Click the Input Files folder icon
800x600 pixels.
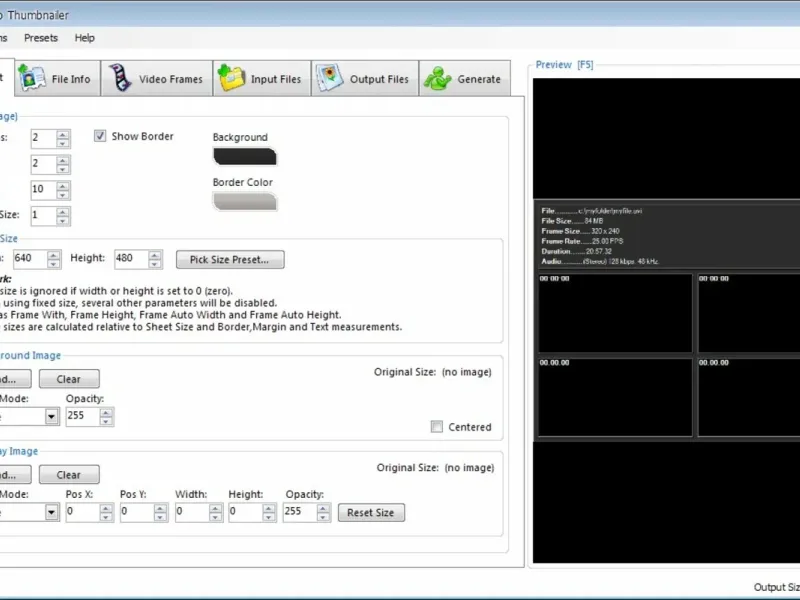[231, 78]
